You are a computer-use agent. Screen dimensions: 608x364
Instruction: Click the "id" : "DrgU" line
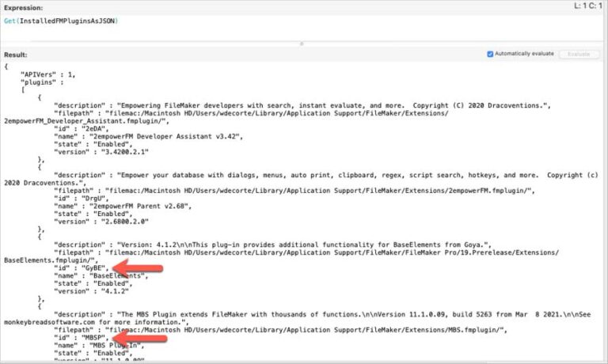point(82,199)
